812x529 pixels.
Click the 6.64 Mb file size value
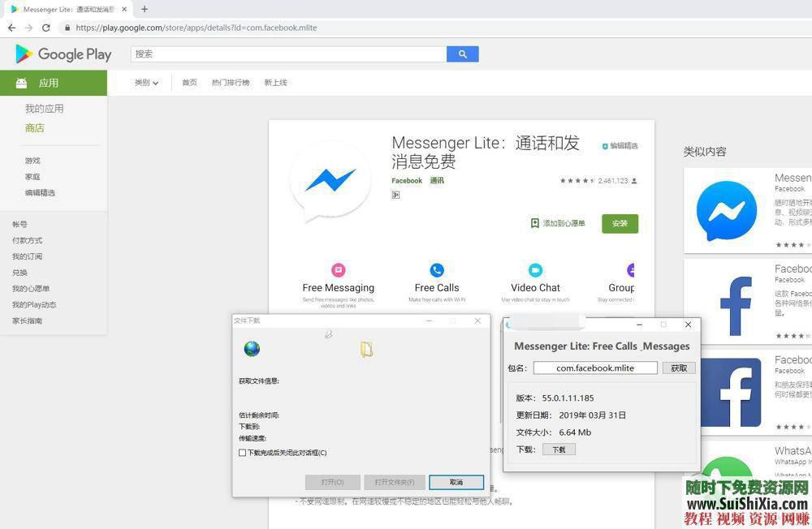pyautogui.click(x=575, y=432)
